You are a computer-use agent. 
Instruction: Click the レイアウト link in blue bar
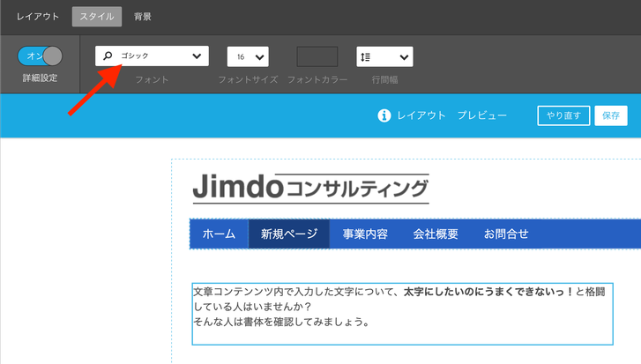pyautogui.click(x=421, y=115)
